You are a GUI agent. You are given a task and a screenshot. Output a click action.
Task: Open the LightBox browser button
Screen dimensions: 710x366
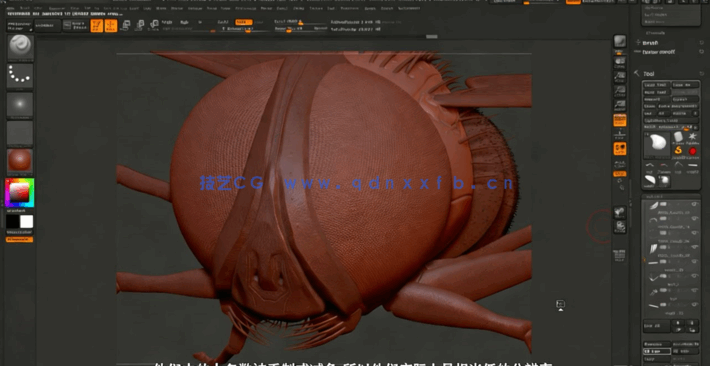pos(48,25)
